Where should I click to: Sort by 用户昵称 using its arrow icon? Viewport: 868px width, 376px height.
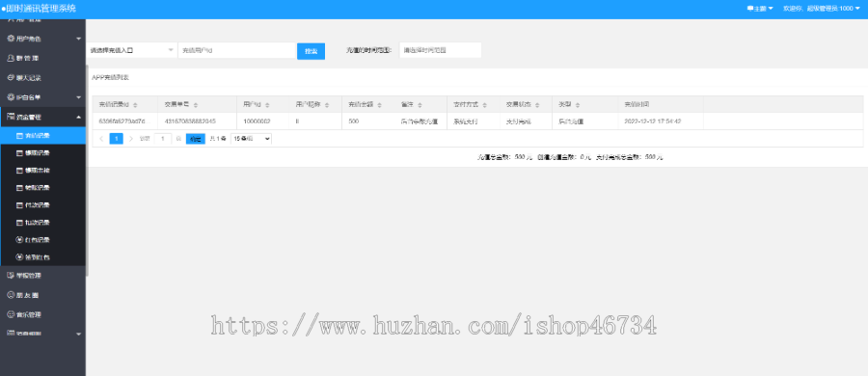click(x=327, y=105)
